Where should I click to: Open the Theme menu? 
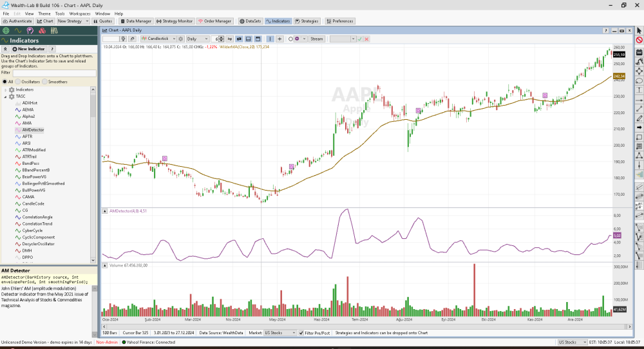point(44,13)
